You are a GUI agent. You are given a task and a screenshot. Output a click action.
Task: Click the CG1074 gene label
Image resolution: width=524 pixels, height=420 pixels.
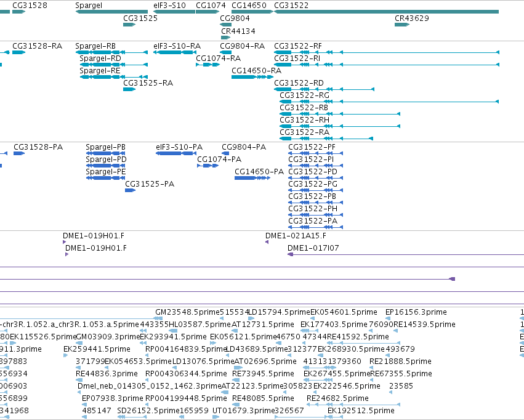(211, 6)
